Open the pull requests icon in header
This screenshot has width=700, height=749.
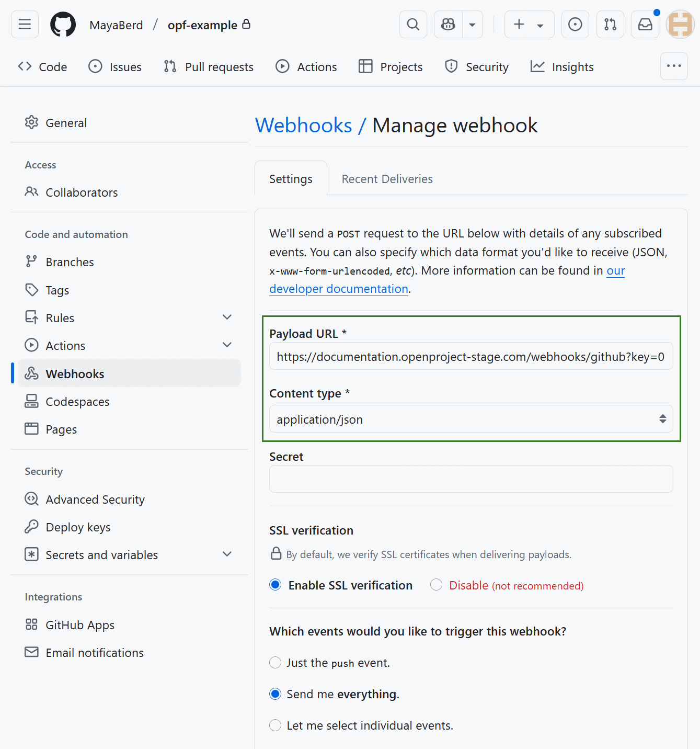(x=610, y=24)
